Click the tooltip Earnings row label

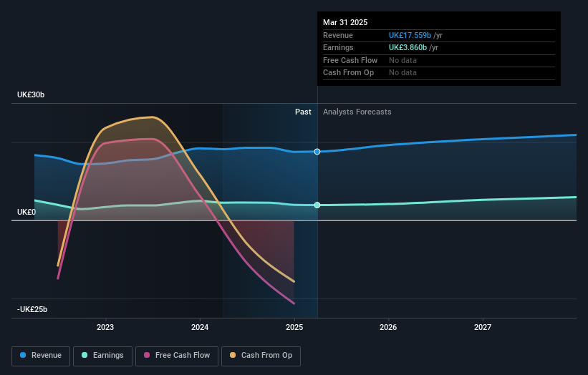click(338, 47)
